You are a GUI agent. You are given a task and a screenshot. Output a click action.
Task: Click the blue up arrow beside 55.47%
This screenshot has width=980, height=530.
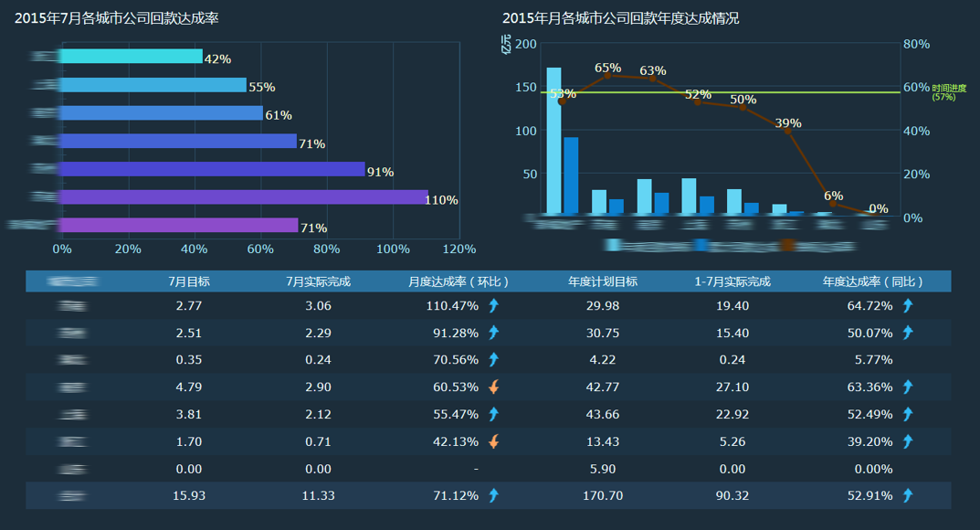coord(494,414)
